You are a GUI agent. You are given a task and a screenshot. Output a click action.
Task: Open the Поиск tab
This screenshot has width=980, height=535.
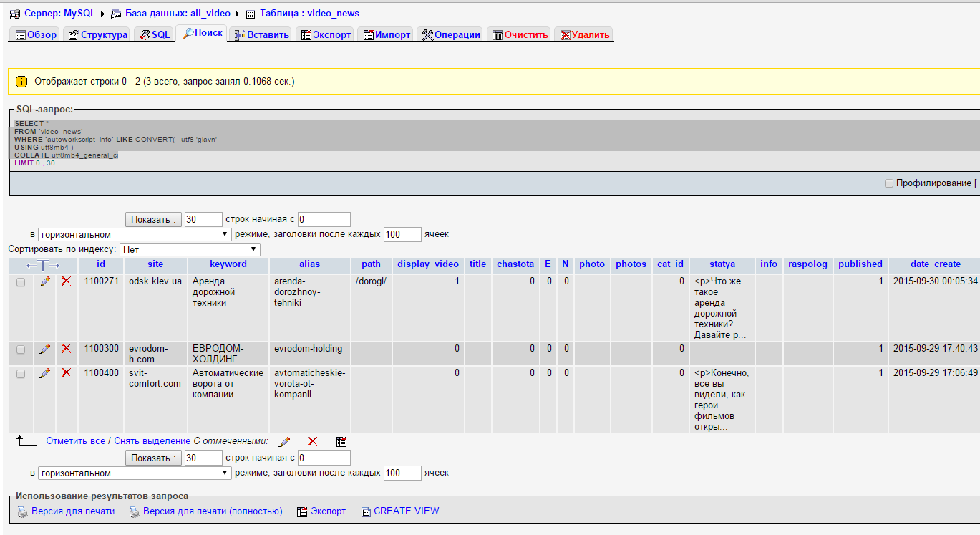pyautogui.click(x=202, y=34)
